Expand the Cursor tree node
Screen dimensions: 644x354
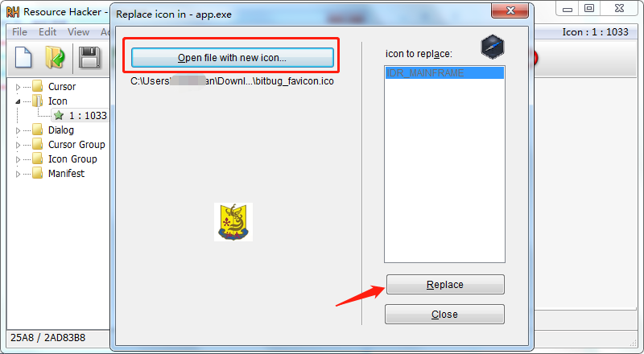coord(18,87)
